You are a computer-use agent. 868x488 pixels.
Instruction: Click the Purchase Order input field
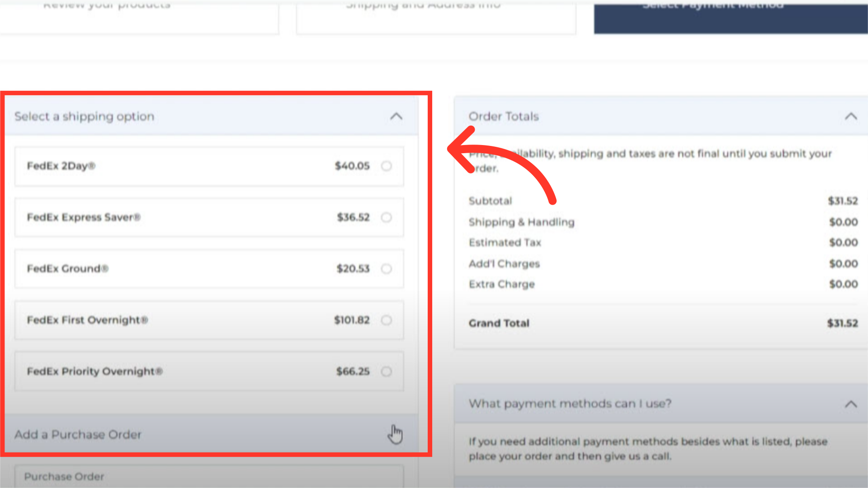tap(209, 477)
